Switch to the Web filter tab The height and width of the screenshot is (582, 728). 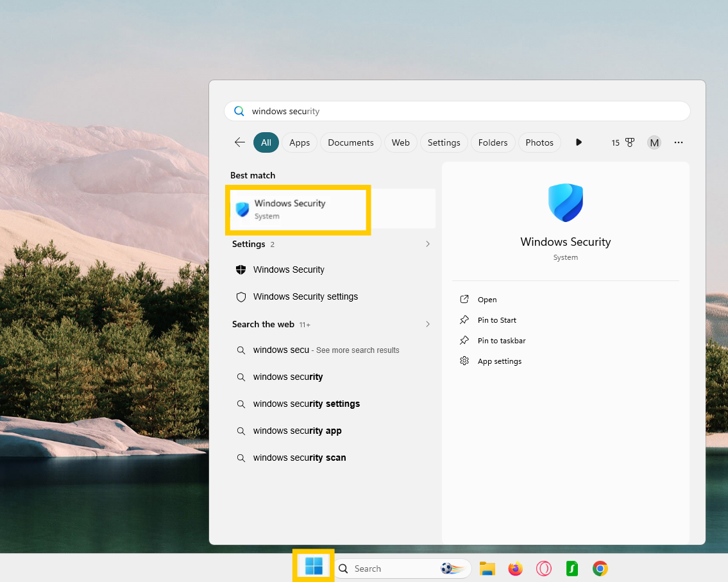click(400, 142)
